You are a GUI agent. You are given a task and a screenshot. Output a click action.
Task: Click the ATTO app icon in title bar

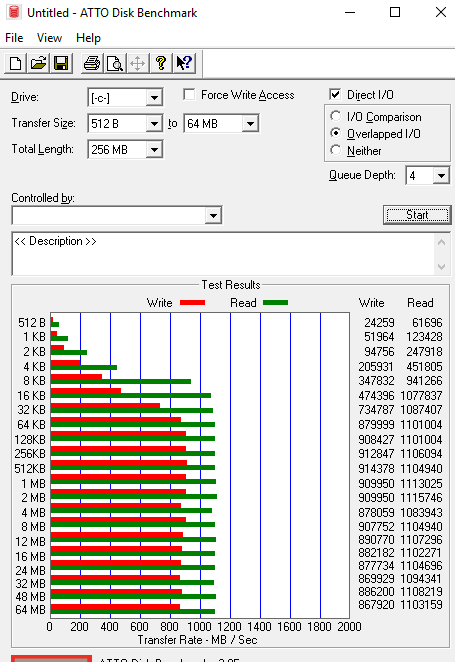point(14,12)
